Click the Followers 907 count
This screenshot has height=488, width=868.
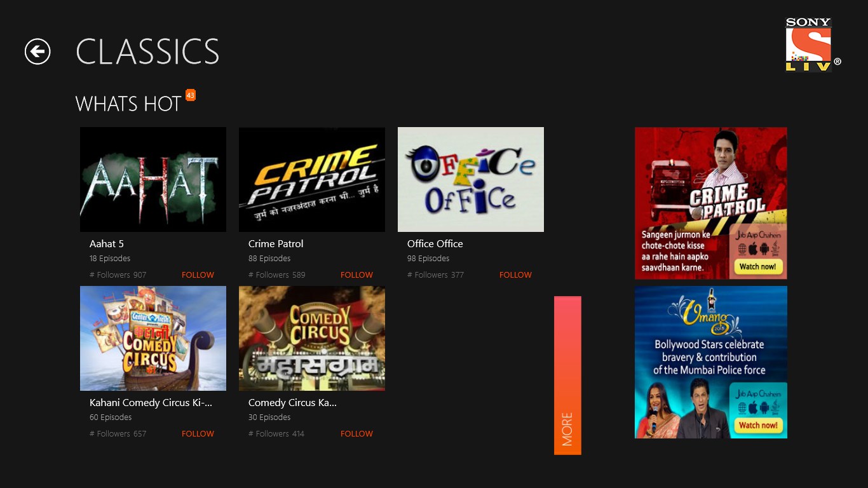tap(118, 275)
